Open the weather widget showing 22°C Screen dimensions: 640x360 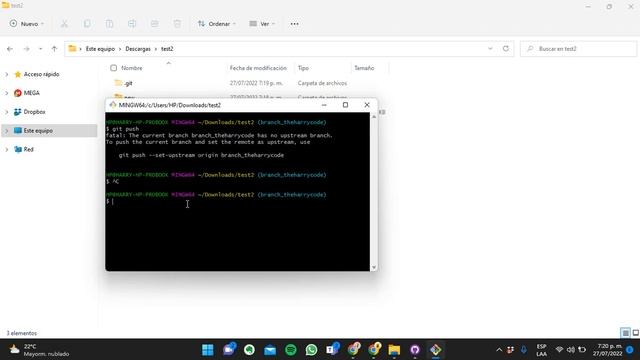tap(39, 350)
